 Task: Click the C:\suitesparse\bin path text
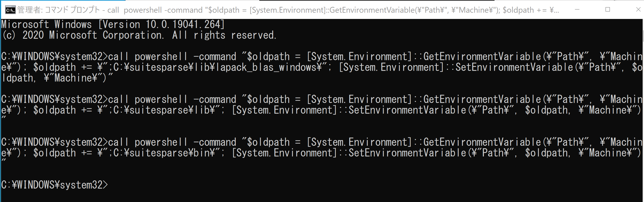162,153
